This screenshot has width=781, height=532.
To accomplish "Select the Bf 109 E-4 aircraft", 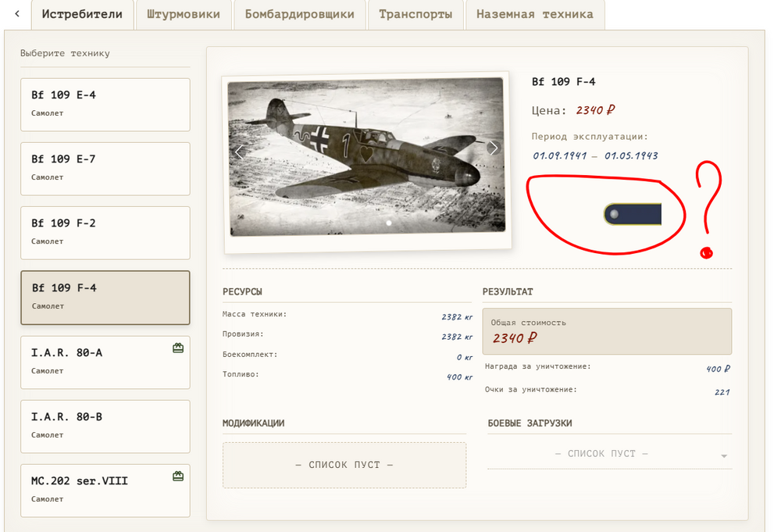I will click(105, 104).
